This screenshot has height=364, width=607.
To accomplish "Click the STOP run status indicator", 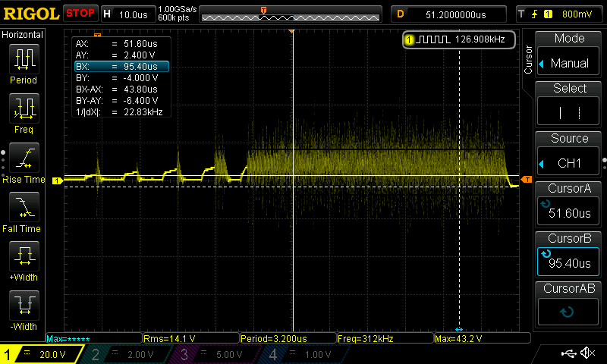I will 80,13.
